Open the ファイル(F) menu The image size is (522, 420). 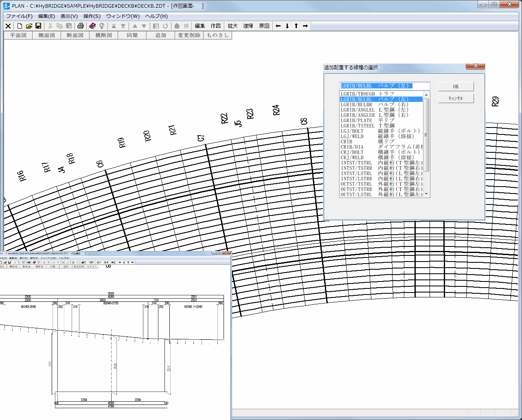click(19, 16)
